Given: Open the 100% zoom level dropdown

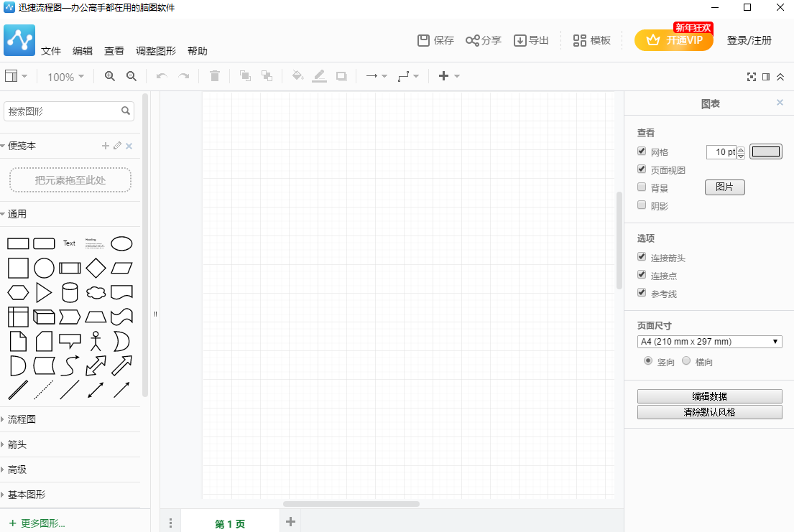Looking at the screenshot, I should [x=65, y=77].
